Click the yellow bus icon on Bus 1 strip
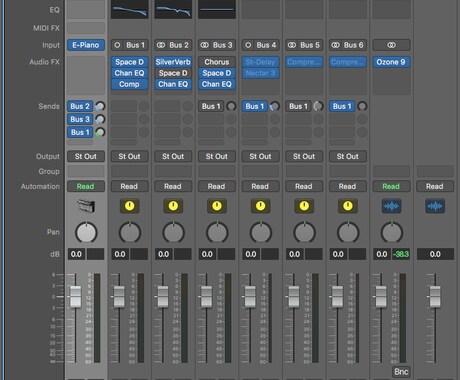Viewport: 460px width, 380px height. pos(130,206)
